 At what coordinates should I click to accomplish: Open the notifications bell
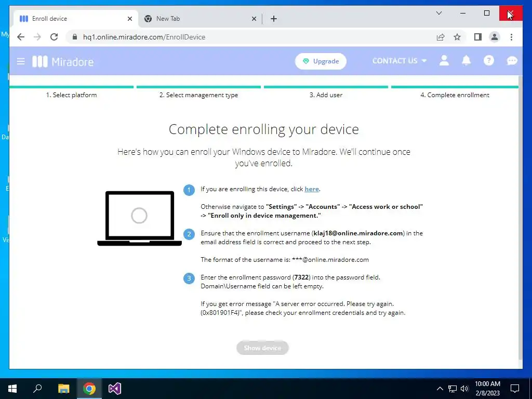click(x=466, y=61)
